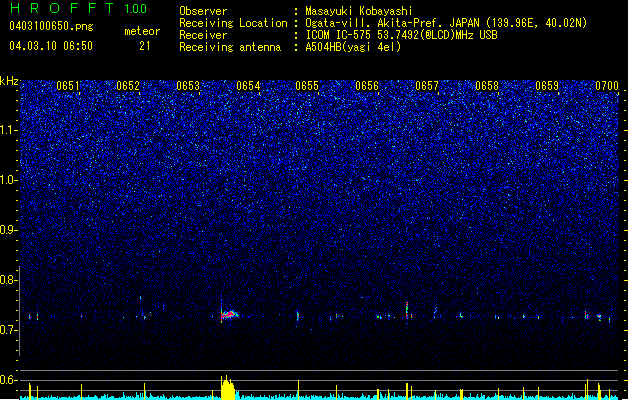Click the 0700 time marker
This screenshot has width=629, height=400.
click(607, 86)
